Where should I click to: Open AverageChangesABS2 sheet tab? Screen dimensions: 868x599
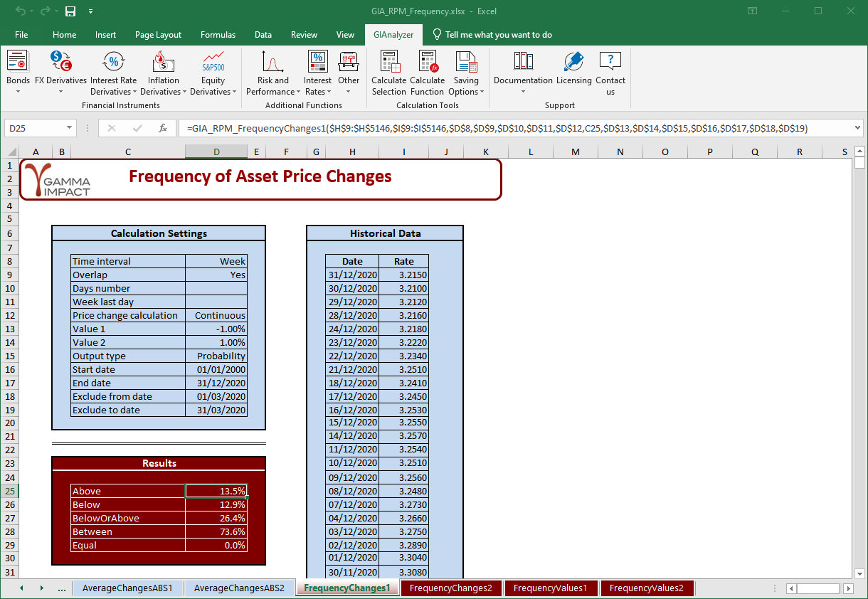[x=239, y=588]
